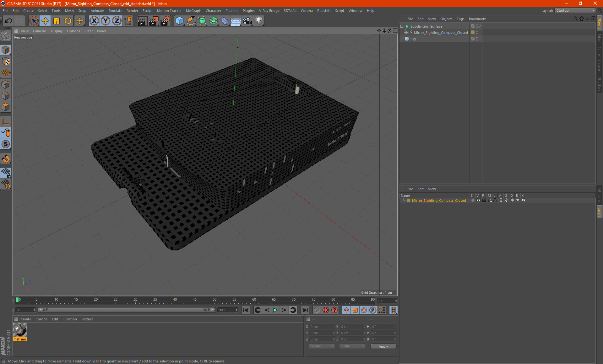Switch to Polygons mode
Image resolution: width=603 pixels, height=364 pixels.
click(x=6, y=107)
